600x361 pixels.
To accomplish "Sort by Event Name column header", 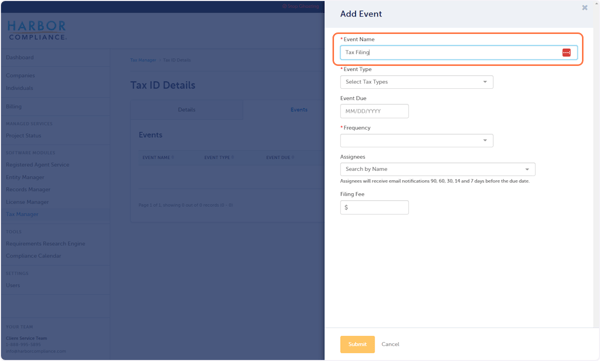I will pos(158,157).
